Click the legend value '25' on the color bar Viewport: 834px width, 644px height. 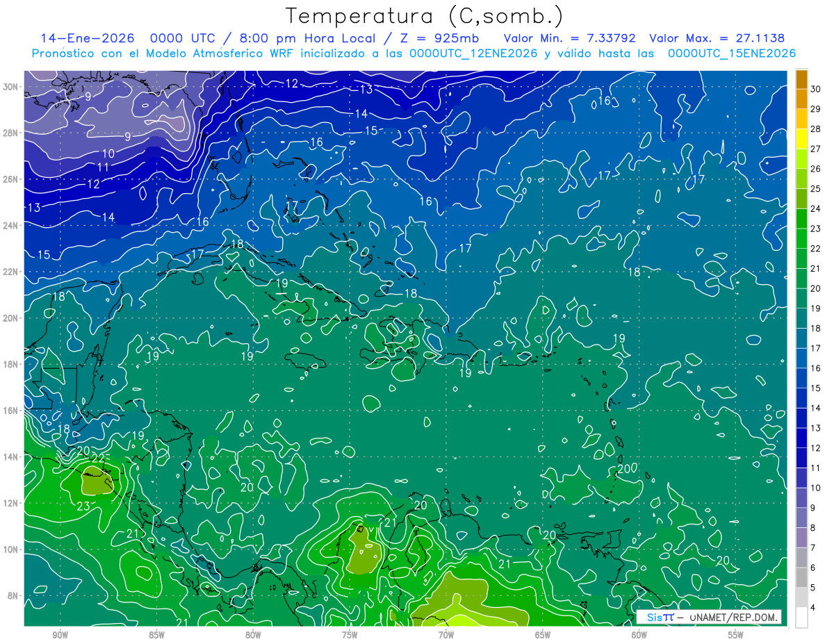click(x=816, y=188)
